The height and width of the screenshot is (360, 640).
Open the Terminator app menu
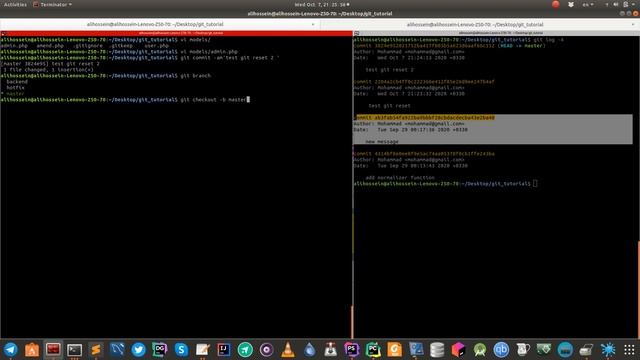coord(52,4)
